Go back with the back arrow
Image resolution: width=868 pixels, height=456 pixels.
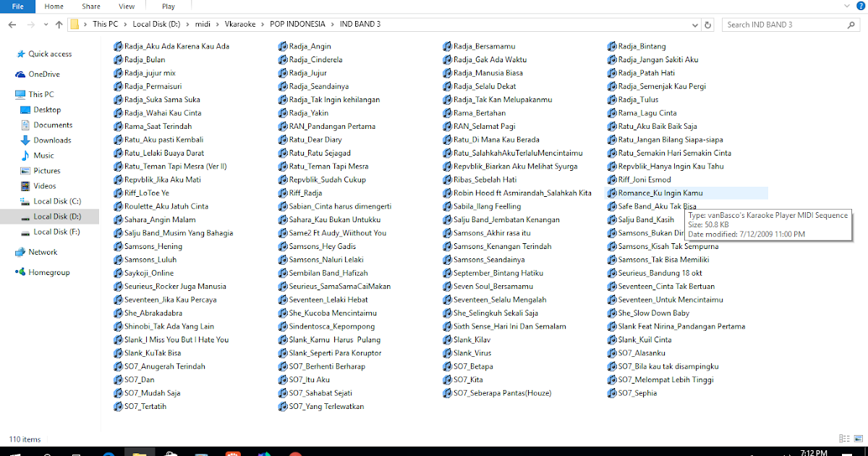coord(12,25)
